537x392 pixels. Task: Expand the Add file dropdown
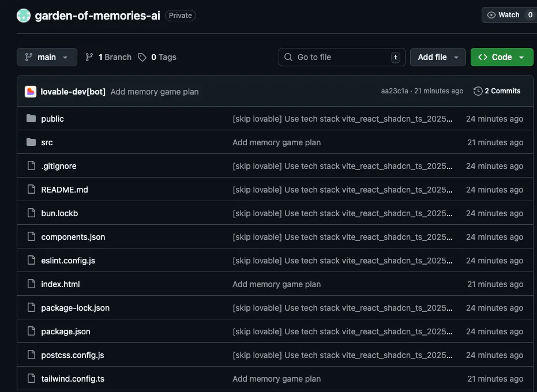point(438,57)
